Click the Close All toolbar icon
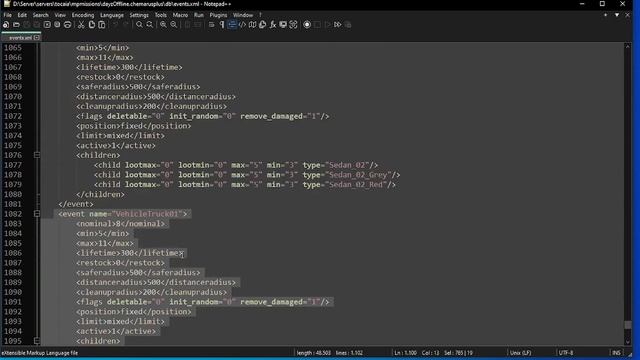This screenshot has height=360, width=640. [x=57, y=25]
